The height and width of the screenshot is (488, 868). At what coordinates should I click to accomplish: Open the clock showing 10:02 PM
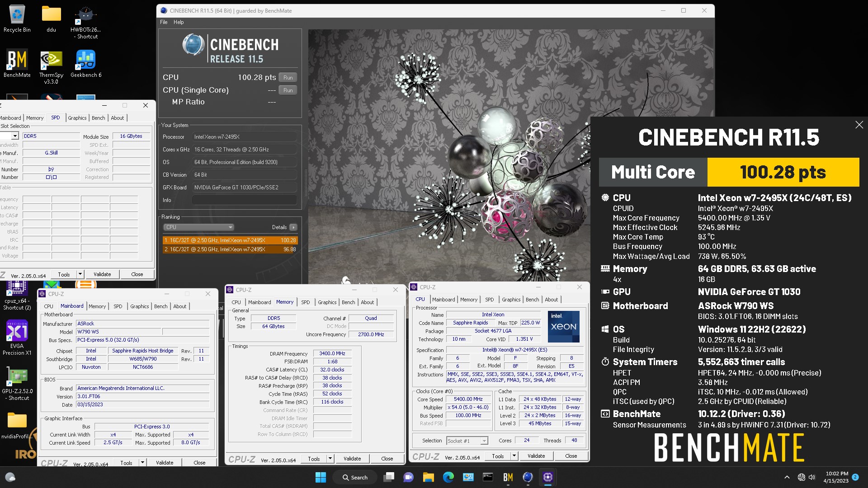click(836, 477)
